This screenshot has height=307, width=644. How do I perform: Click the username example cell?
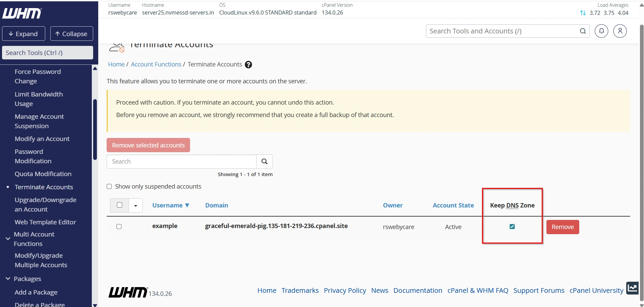(x=165, y=226)
